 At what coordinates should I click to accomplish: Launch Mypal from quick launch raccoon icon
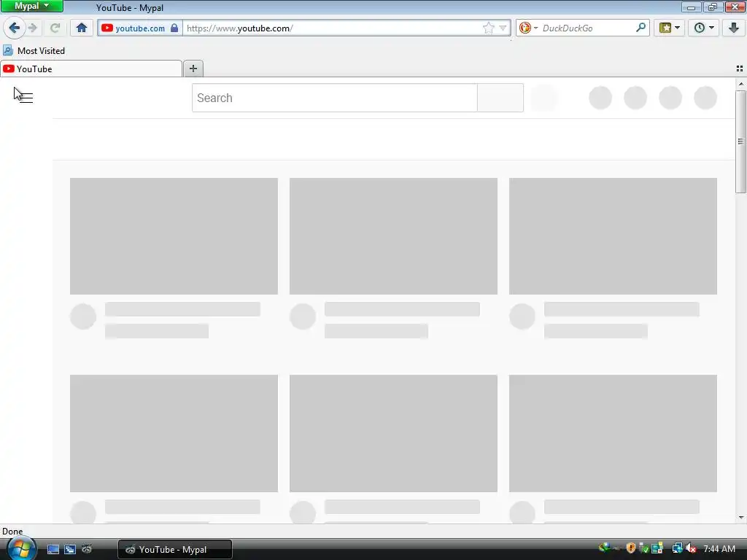click(x=87, y=549)
